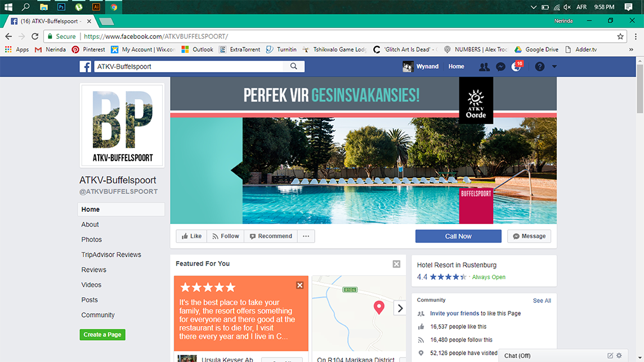Click next arrow on featured carousel
Image resolution: width=644 pixels, height=362 pixels.
[400, 308]
